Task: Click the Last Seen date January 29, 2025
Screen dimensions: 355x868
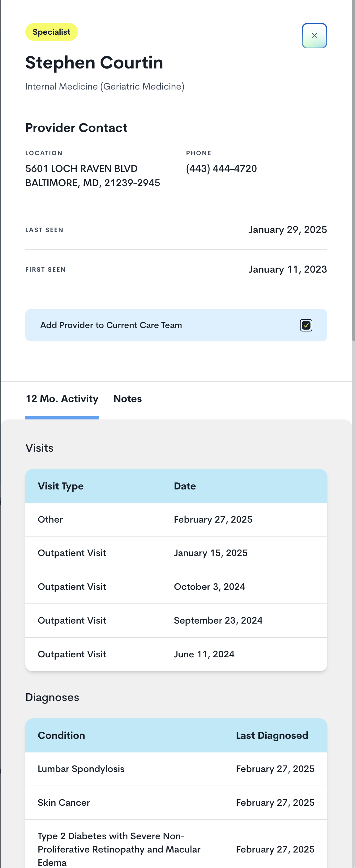Action: point(287,230)
